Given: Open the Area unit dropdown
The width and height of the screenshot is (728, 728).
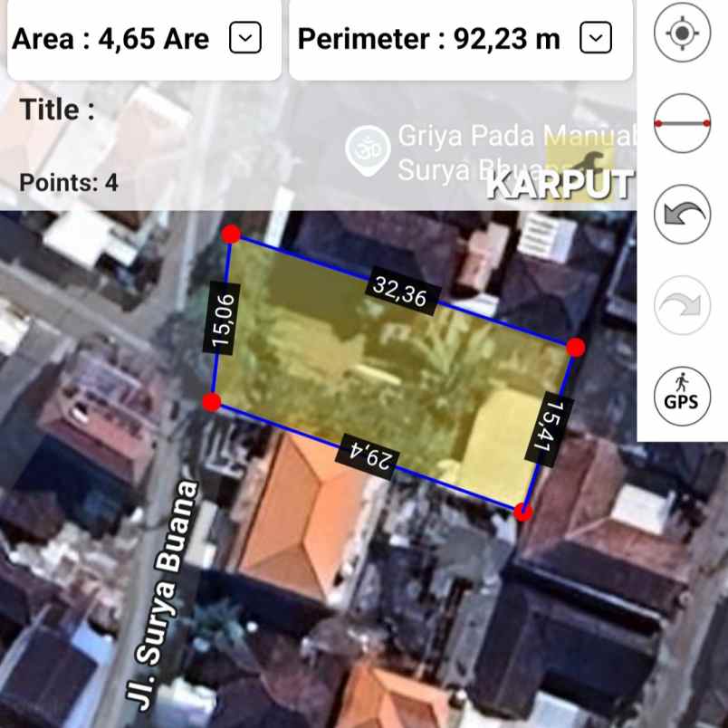Looking at the screenshot, I should pos(245,39).
